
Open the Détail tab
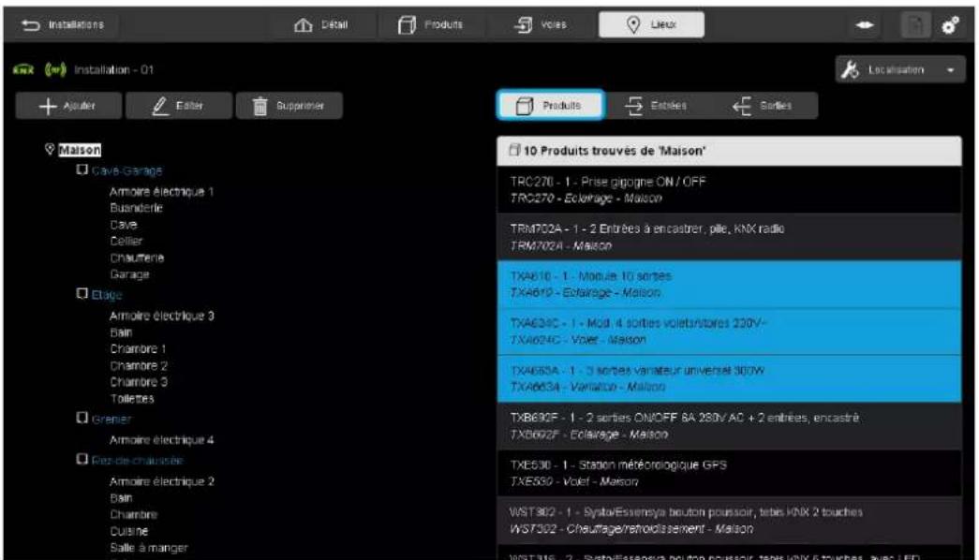[x=321, y=25]
